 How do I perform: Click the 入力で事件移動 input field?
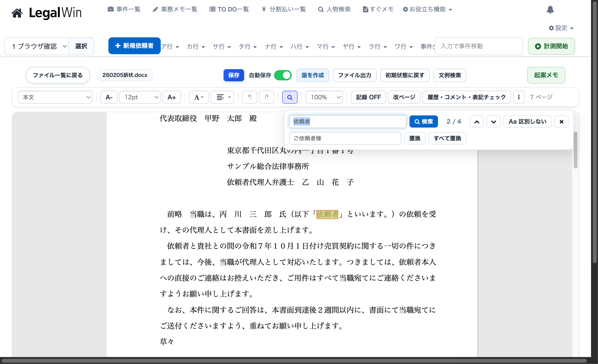tap(479, 46)
